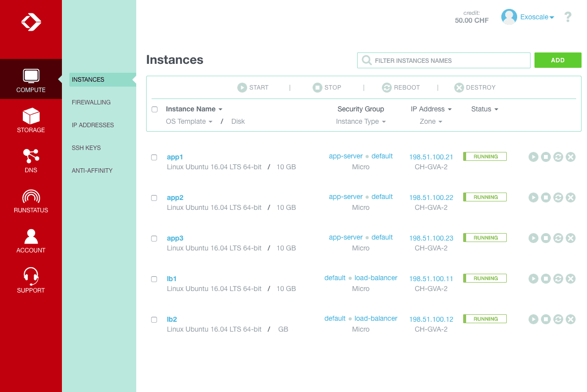The image size is (587, 392).
Task: Open the help question mark icon
Action: (568, 16)
